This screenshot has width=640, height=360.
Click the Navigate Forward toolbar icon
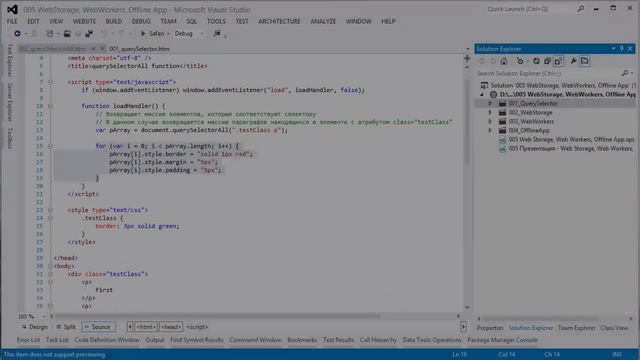35,33
